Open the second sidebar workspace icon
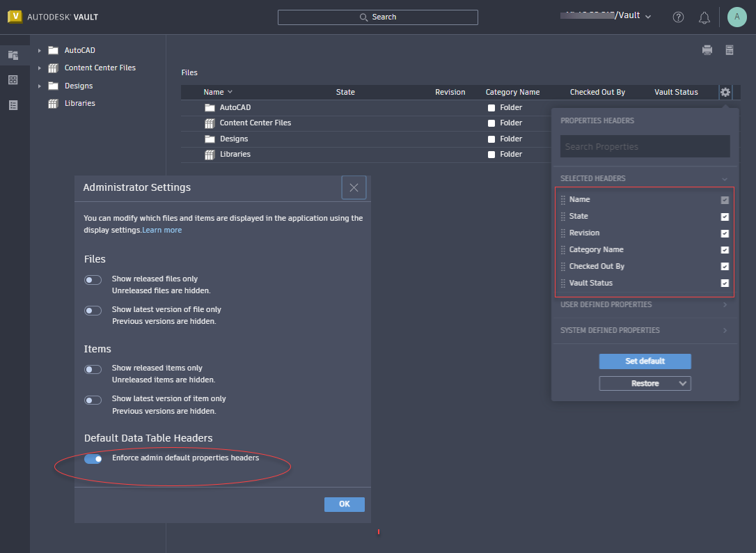This screenshot has height=553, width=756. click(x=13, y=79)
